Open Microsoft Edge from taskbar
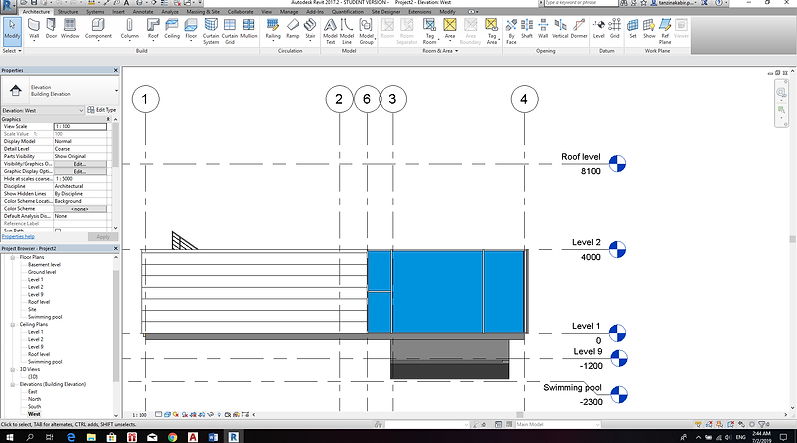 click(71, 437)
